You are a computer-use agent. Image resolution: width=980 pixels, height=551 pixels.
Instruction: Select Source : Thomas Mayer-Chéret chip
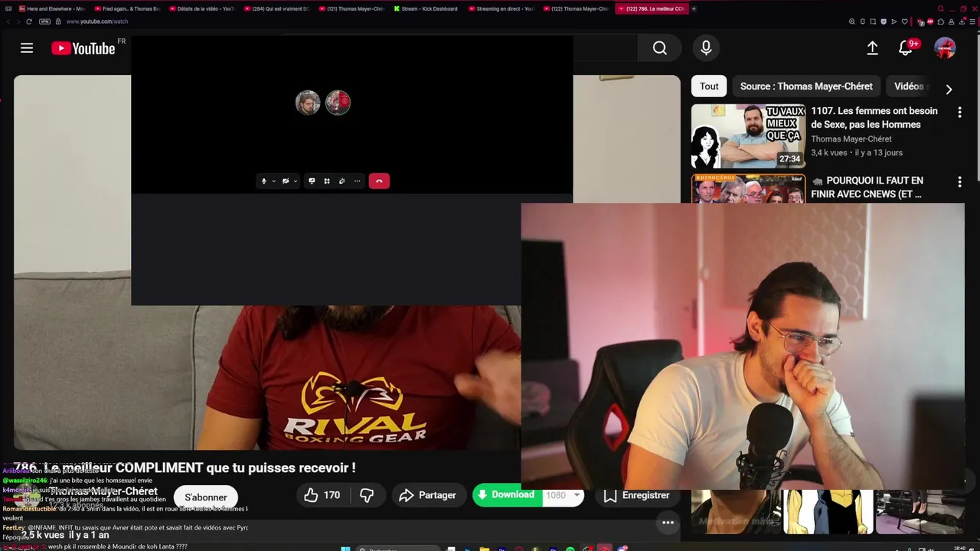tap(806, 86)
